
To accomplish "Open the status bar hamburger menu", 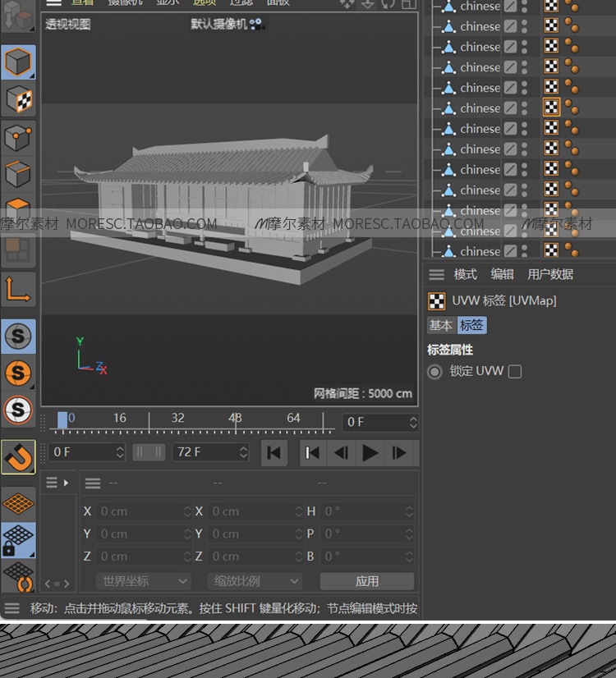I will point(11,608).
